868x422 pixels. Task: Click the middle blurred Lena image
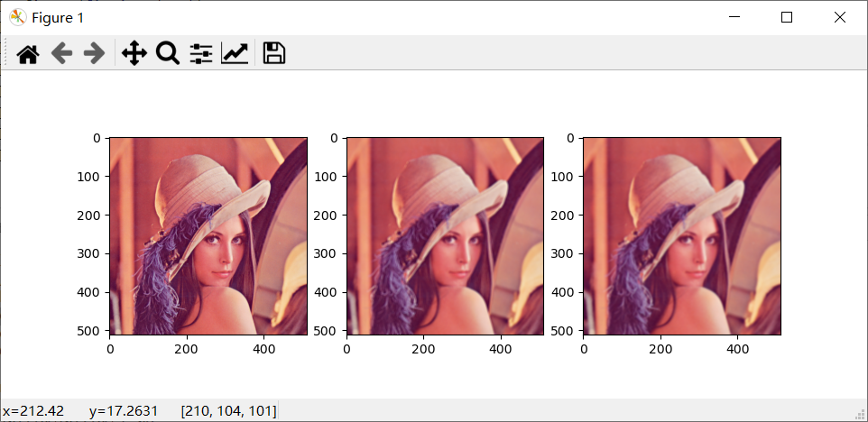click(445, 236)
